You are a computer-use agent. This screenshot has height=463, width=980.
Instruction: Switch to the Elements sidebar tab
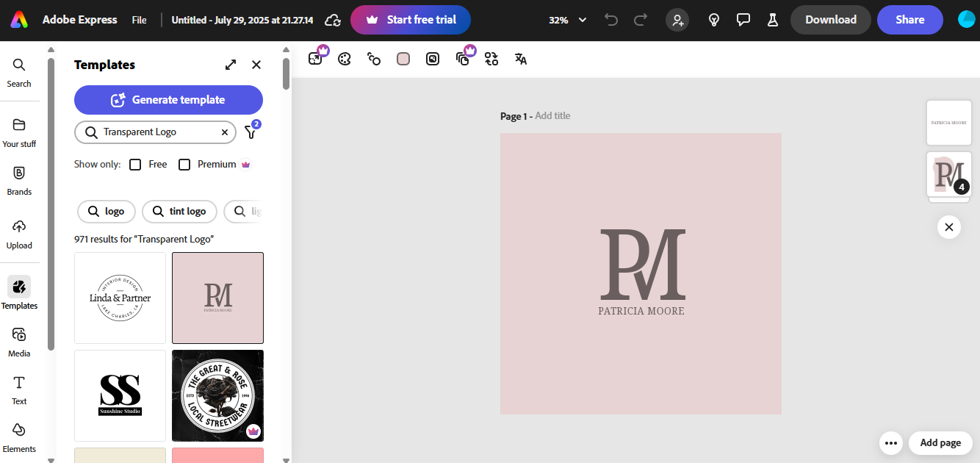(x=19, y=437)
